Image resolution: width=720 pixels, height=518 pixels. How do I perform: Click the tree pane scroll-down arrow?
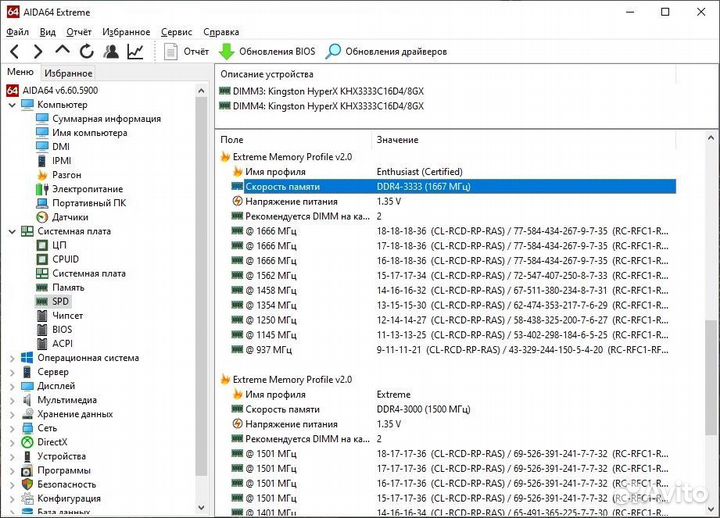pyautogui.click(x=201, y=507)
